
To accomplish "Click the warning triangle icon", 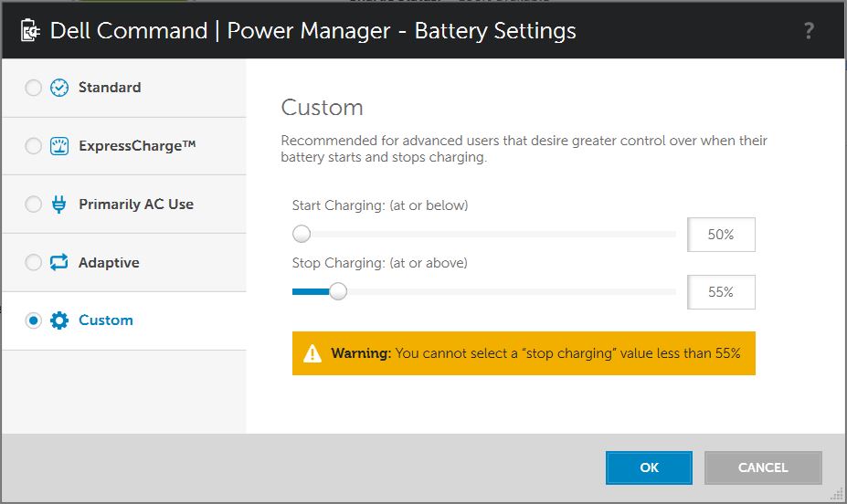I will point(312,354).
